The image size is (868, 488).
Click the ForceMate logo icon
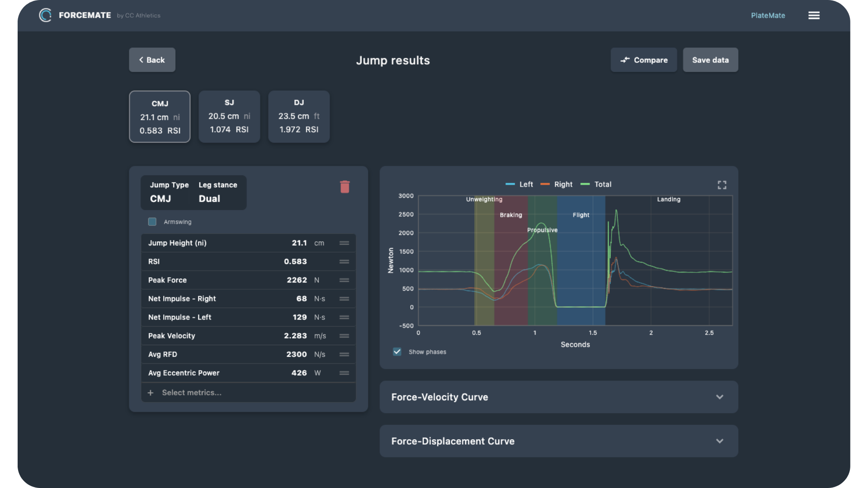pyautogui.click(x=45, y=15)
